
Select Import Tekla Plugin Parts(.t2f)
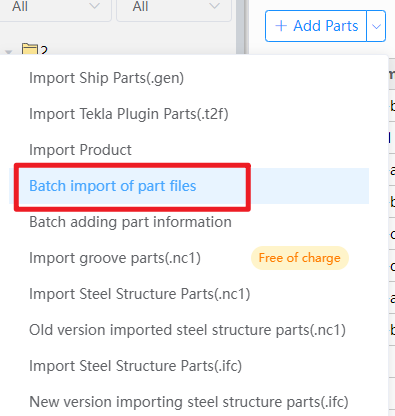[129, 114]
